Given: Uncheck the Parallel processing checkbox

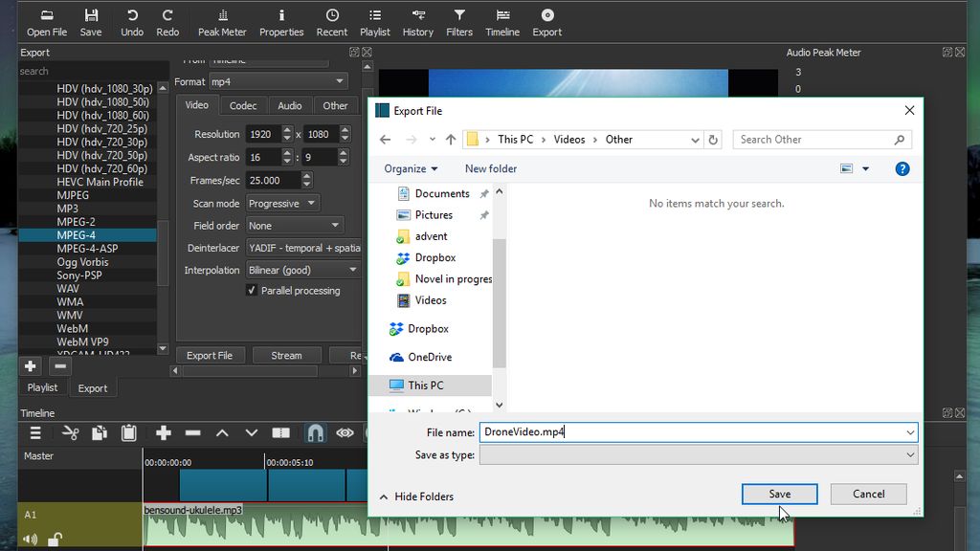Looking at the screenshot, I should tap(251, 291).
